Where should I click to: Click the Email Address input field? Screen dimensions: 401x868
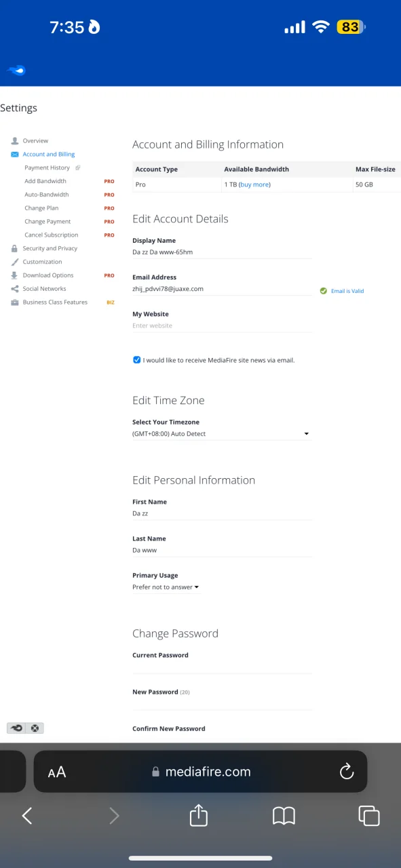pyautogui.click(x=222, y=289)
